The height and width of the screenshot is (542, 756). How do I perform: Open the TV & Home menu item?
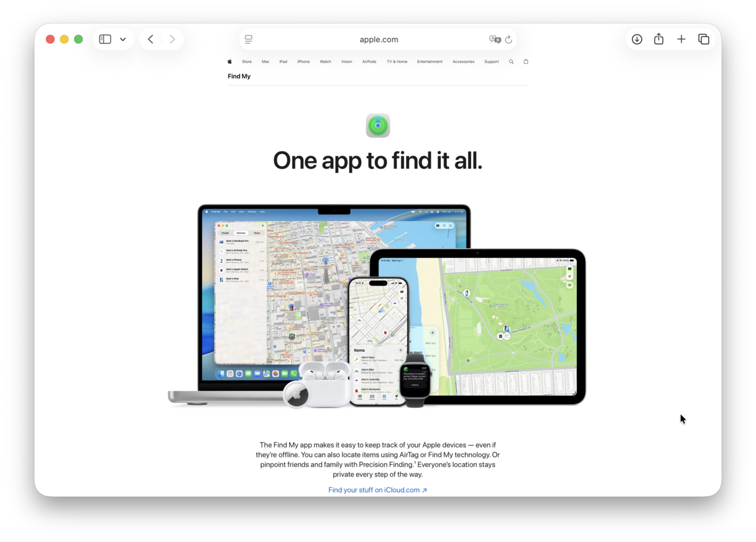point(397,62)
